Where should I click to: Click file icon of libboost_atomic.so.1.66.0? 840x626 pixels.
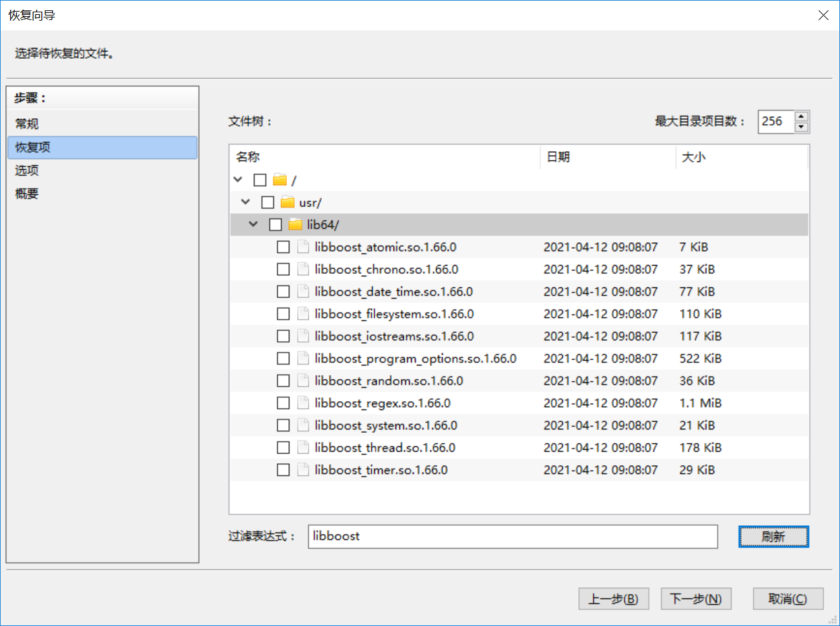pyautogui.click(x=303, y=247)
